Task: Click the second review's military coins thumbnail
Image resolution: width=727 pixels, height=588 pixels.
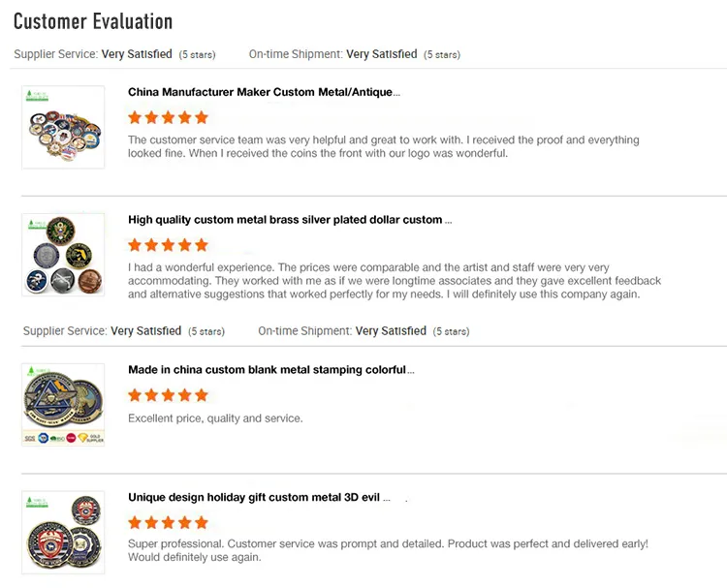Action: 63,255
